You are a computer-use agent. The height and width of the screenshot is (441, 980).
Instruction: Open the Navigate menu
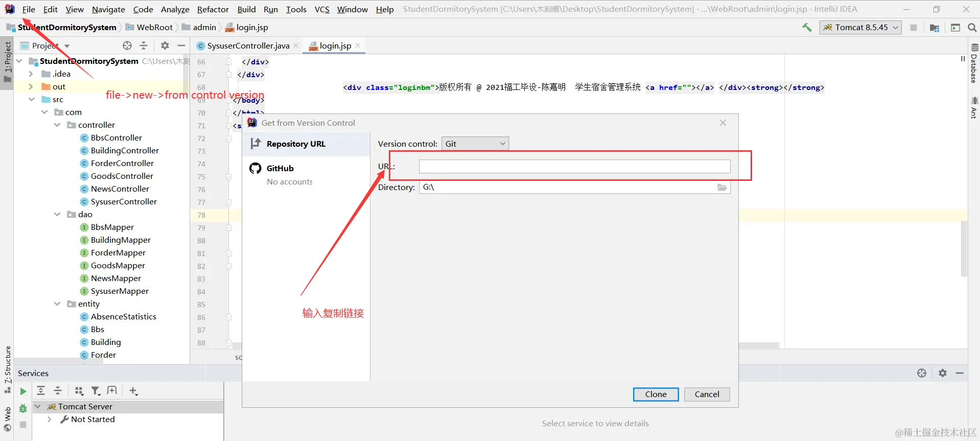click(x=108, y=9)
